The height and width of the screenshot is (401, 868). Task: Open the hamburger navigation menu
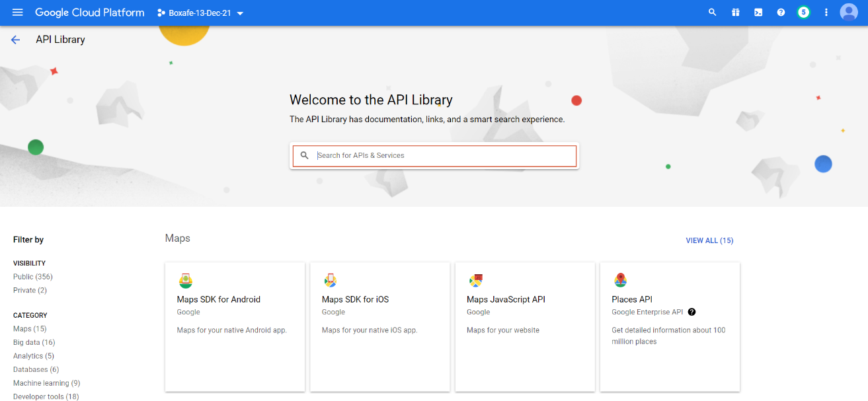pyautogui.click(x=18, y=13)
